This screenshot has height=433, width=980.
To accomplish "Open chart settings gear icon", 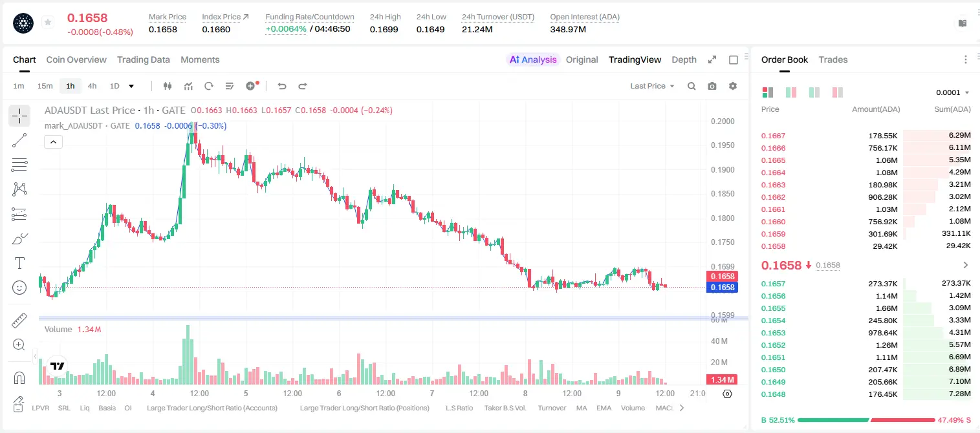I will 733,86.
